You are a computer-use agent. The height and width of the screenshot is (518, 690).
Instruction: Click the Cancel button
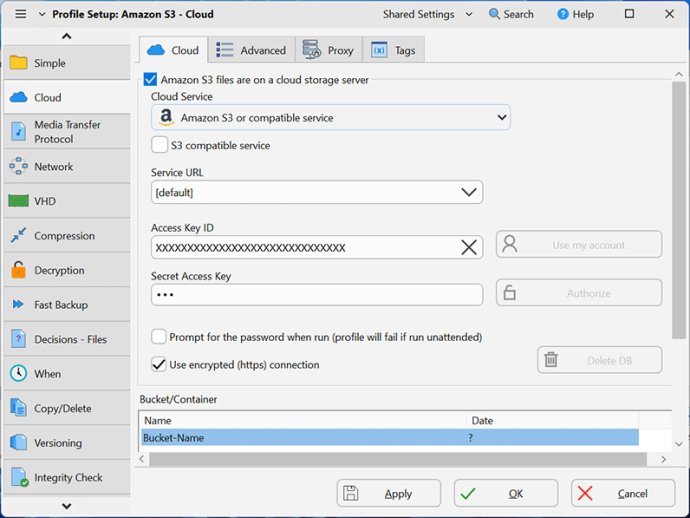pos(623,493)
